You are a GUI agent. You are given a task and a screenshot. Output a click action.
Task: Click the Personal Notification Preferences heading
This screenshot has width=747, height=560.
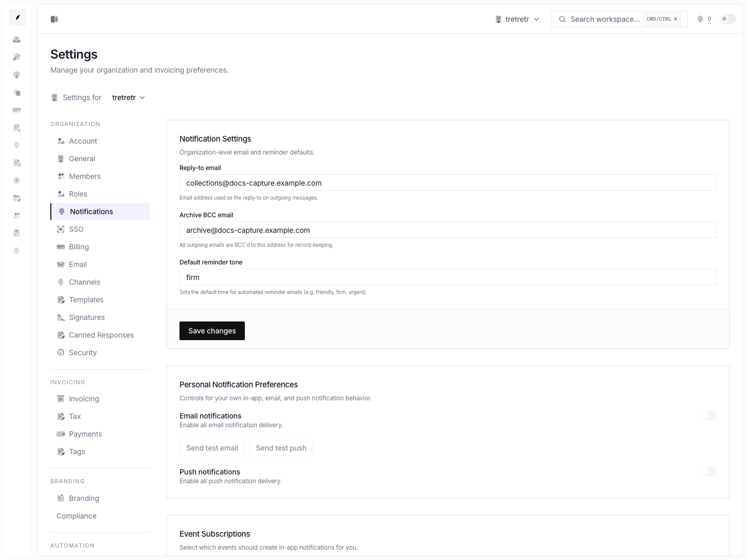[239, 385]
